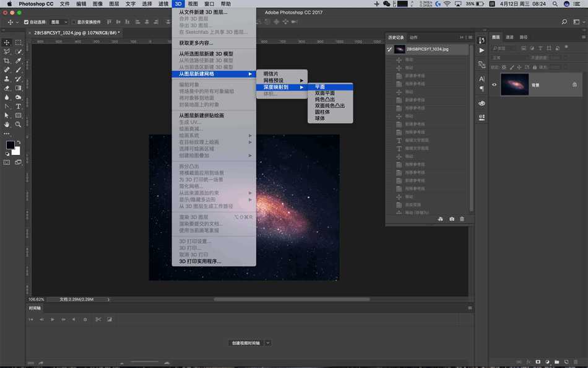Click the 28t58PICSYT_1024.jpg snapshot thumbnail
The width and height of the screenshot is (588, 368).
(400, 49)
